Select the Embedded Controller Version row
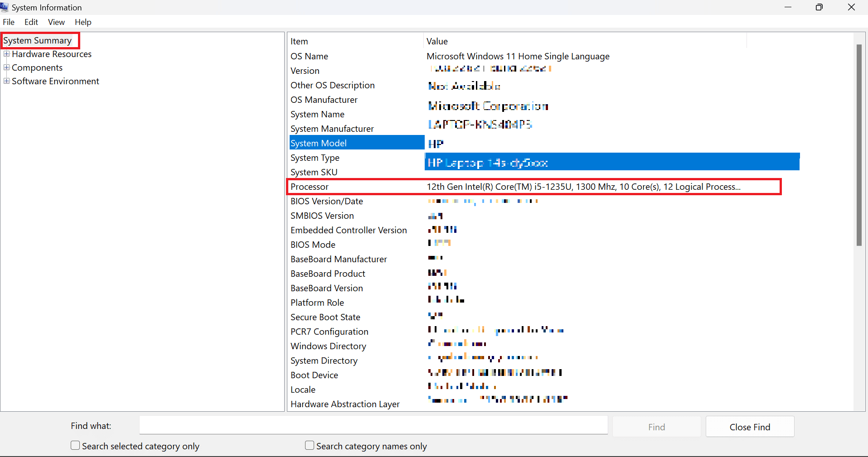This screenshot has width=868, height=457. (544, 230)
